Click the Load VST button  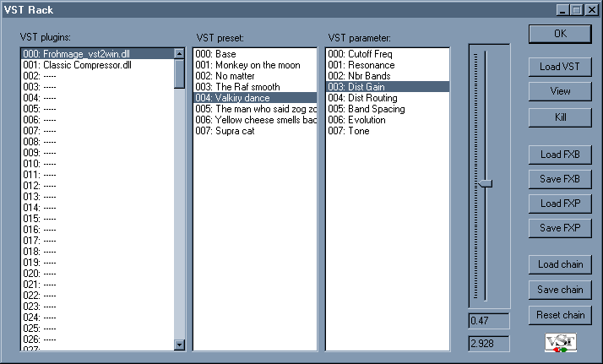(560, 67)
